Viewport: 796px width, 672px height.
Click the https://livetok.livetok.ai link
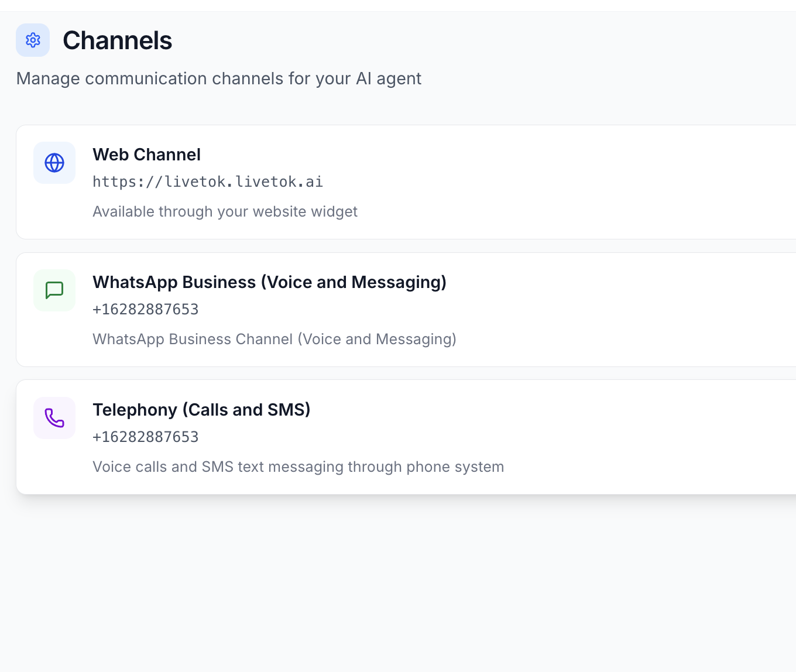(208, 181)
